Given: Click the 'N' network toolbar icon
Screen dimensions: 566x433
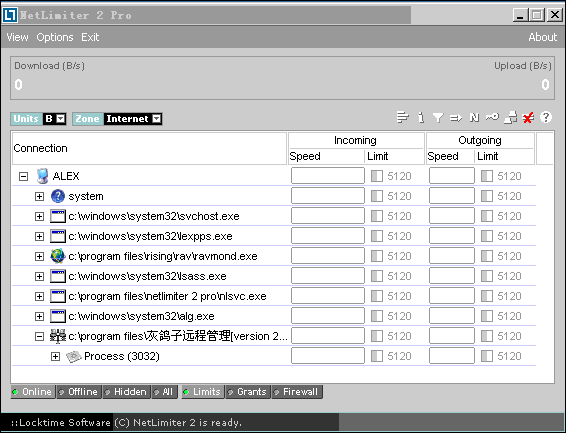Looking at the screenshot, I should tap(474, 118).
